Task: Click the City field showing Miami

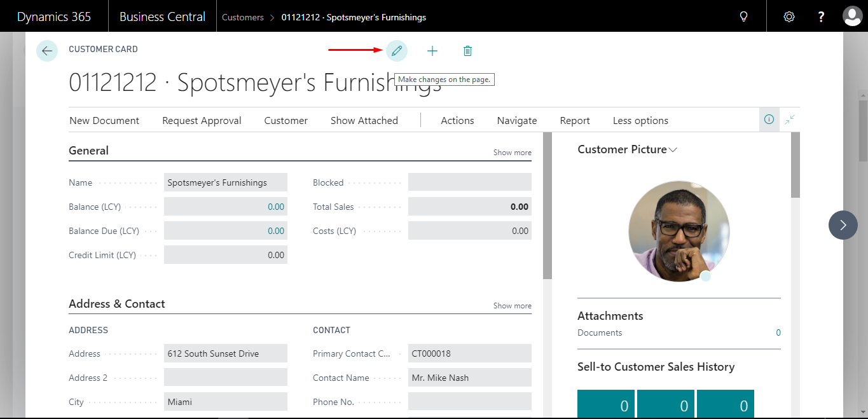Action: [x=226, y=402]
